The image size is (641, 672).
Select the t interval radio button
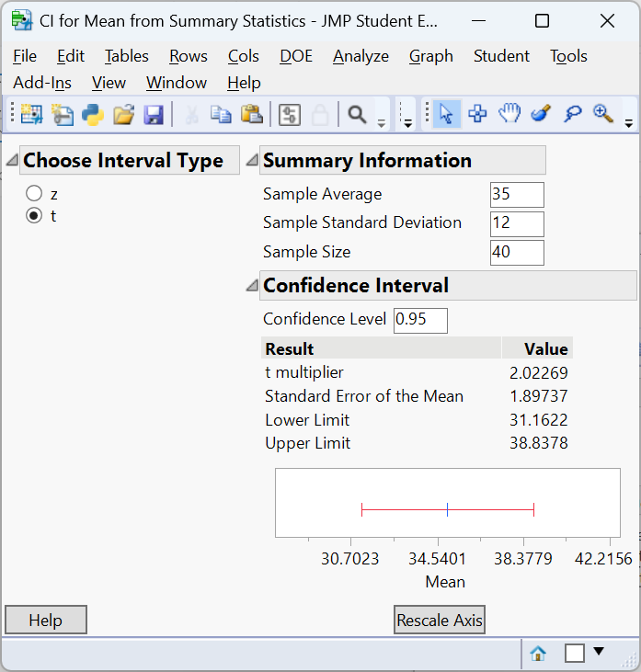pos(34,216)
